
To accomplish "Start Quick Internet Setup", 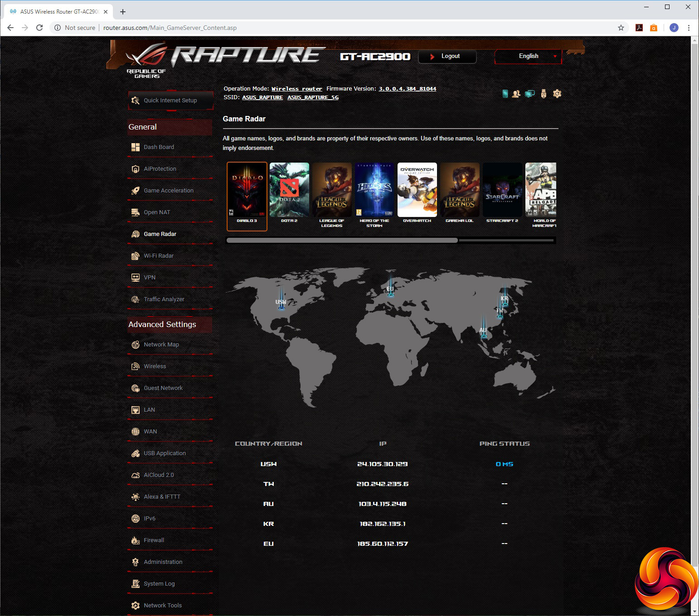I will click(x=171, y=101).
